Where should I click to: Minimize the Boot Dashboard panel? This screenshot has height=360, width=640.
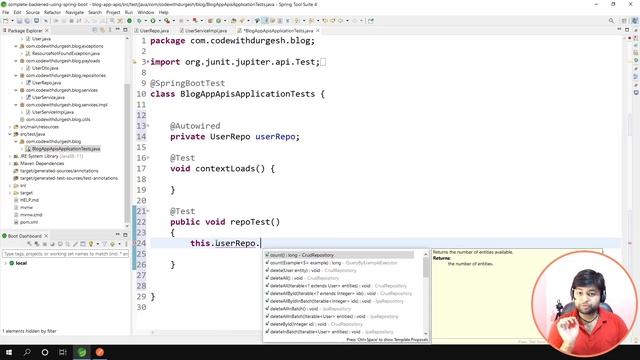click(118, 235)
